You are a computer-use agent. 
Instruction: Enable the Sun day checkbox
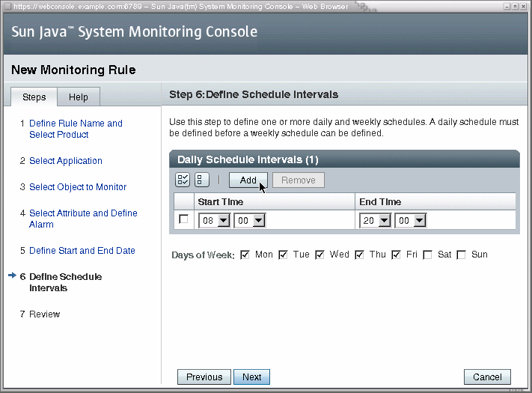(461, 255)
